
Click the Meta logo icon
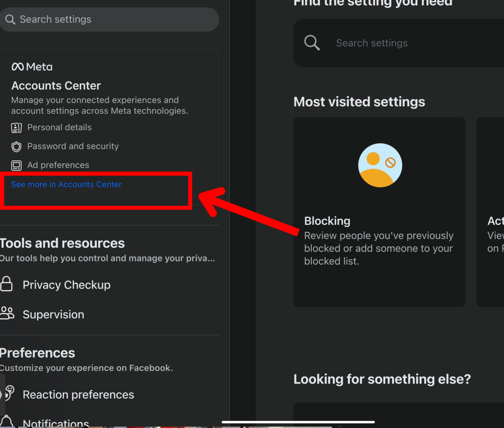tap(18, 67)
